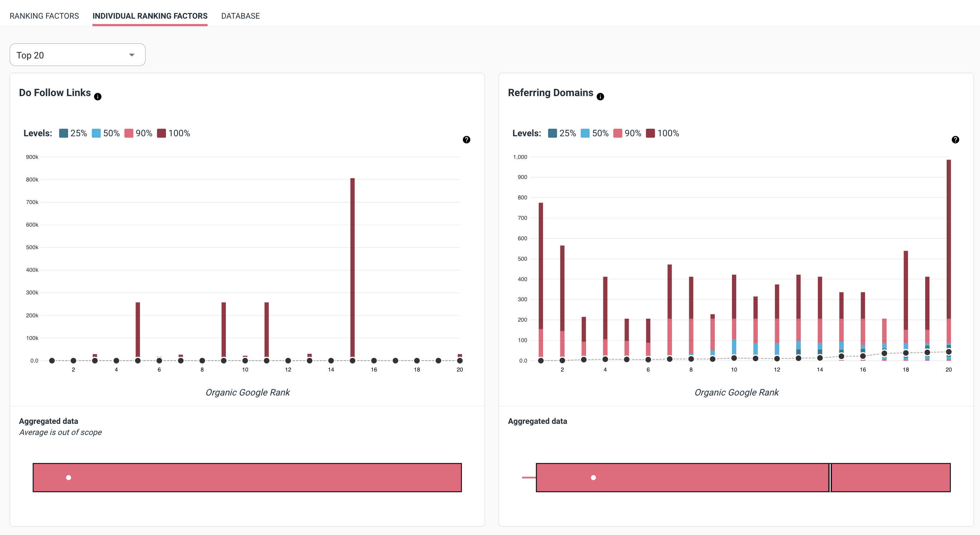This screenshot has width=980, height=535.
Task: Click white dot in Do Follow aggregated bar
Action: [68, 478]
